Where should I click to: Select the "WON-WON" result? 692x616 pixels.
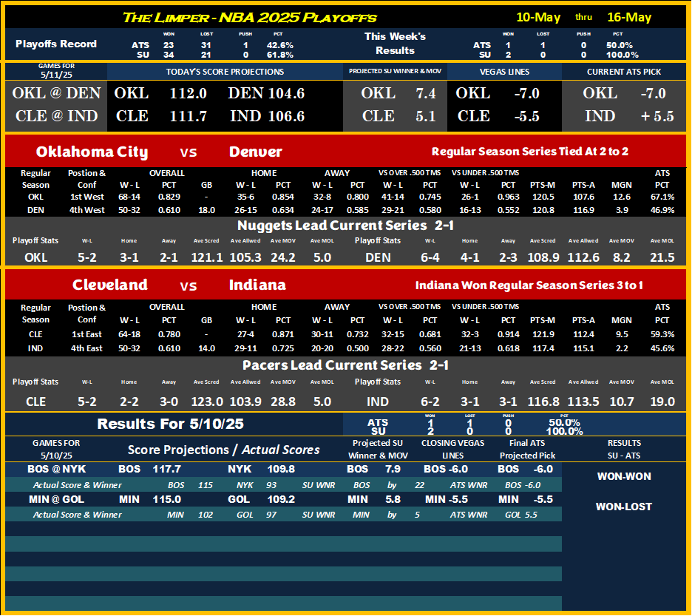pyautogui.click(x=623, y=476)
